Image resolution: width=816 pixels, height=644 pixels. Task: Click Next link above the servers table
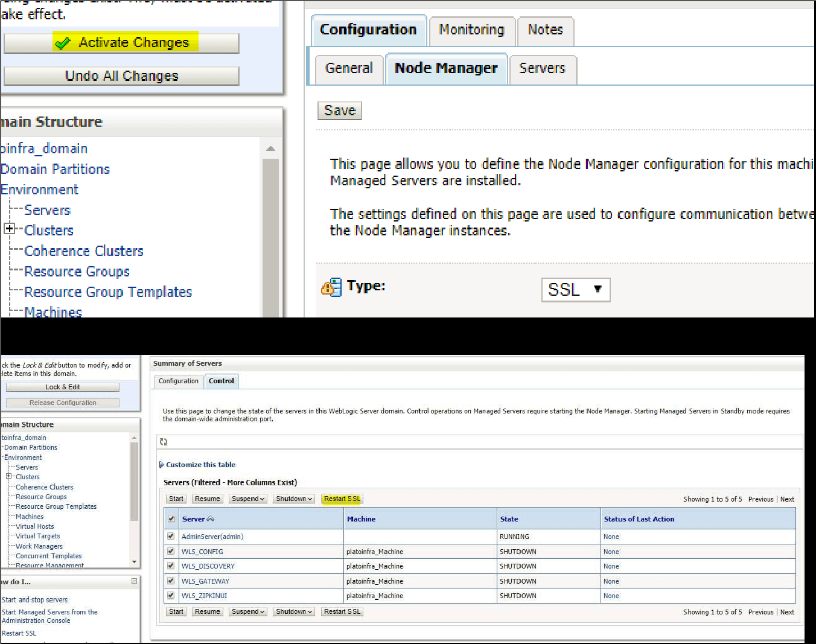[787, 499]
